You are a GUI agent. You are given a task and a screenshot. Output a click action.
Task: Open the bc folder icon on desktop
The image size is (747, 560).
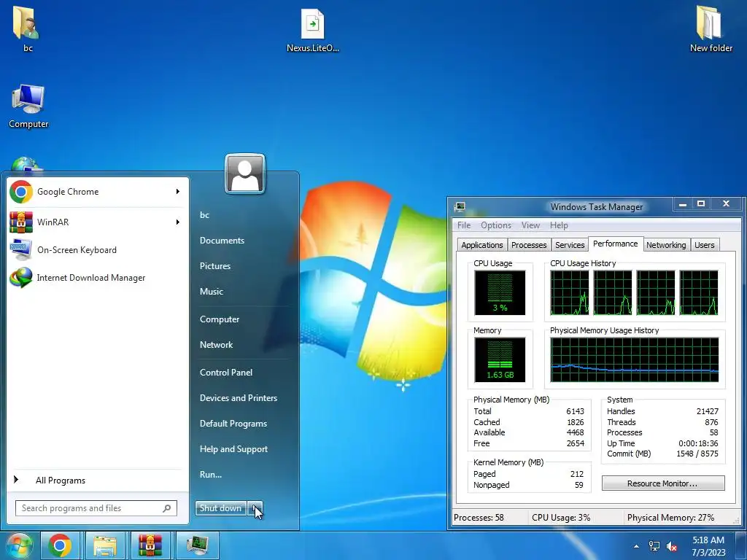tap(27, 28)
